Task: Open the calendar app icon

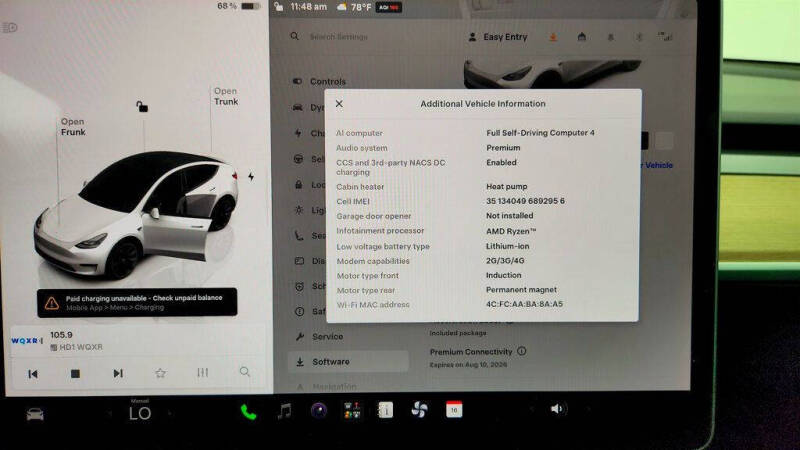Action: pos(454,409)
